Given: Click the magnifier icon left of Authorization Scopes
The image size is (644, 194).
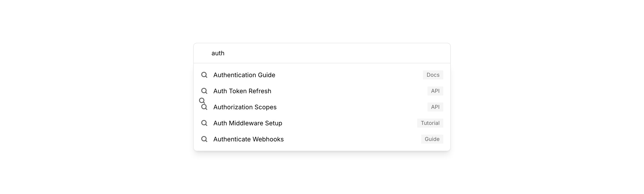Looking at the screenshot, I should point(205,107).
